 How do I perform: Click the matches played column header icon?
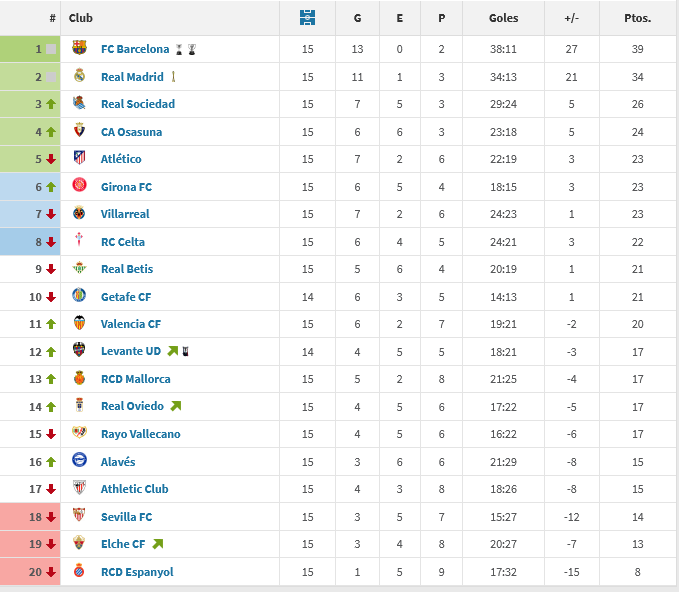click(307, 18)
